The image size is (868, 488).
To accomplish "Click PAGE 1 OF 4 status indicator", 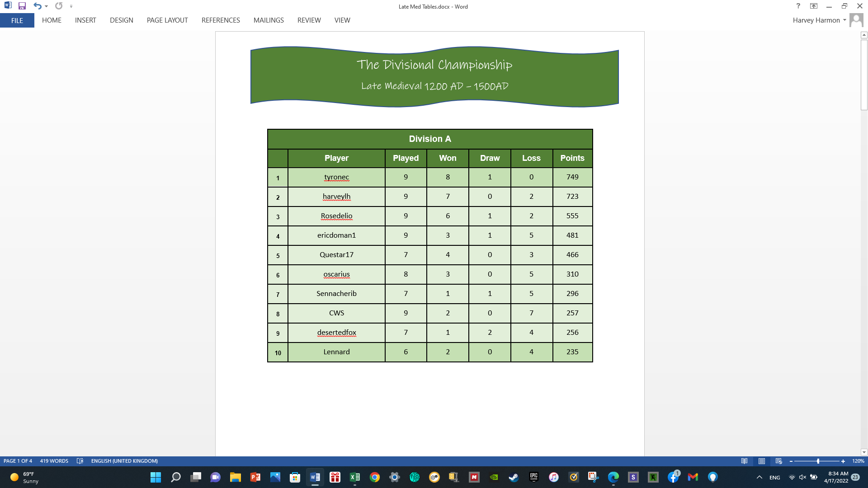I will (17, 461).
